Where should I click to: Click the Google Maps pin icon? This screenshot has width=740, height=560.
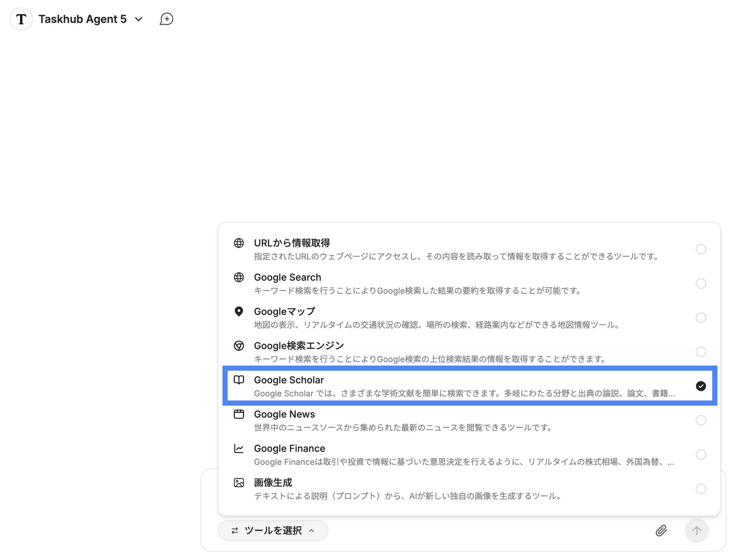tap(239, 311)
